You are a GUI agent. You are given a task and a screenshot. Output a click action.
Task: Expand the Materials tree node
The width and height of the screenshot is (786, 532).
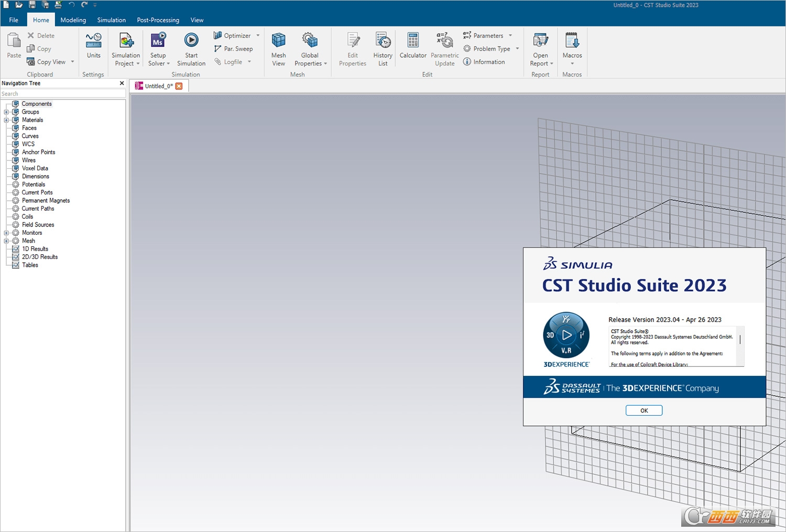point(6,120)
